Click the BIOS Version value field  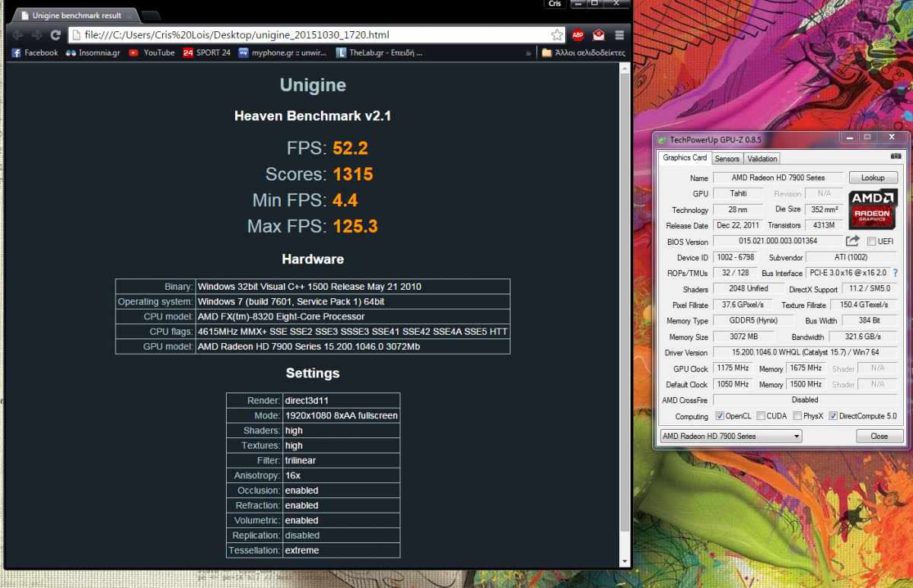pos(778,241)
